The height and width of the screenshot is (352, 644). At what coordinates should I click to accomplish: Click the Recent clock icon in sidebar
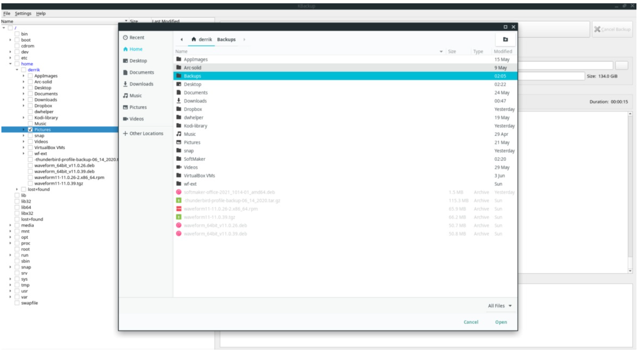click(125, 38)
